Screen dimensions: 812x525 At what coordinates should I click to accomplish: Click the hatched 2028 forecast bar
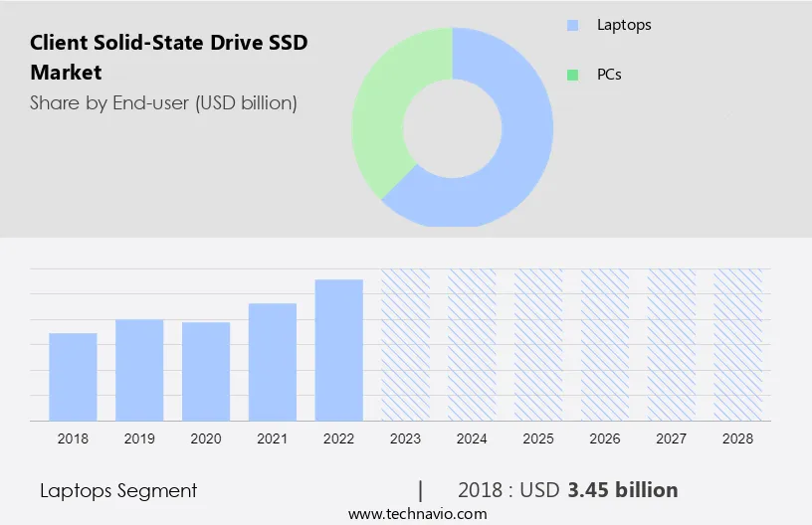pos(738,344)
